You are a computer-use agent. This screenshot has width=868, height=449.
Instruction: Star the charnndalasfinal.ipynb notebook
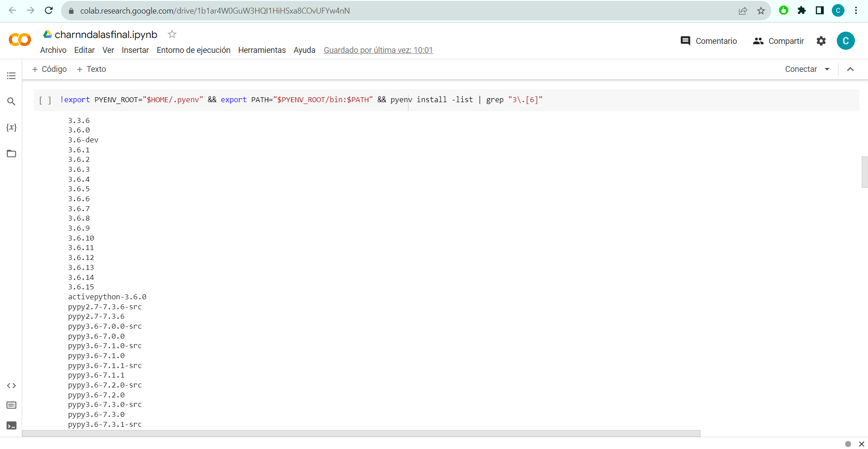[172, 34]
